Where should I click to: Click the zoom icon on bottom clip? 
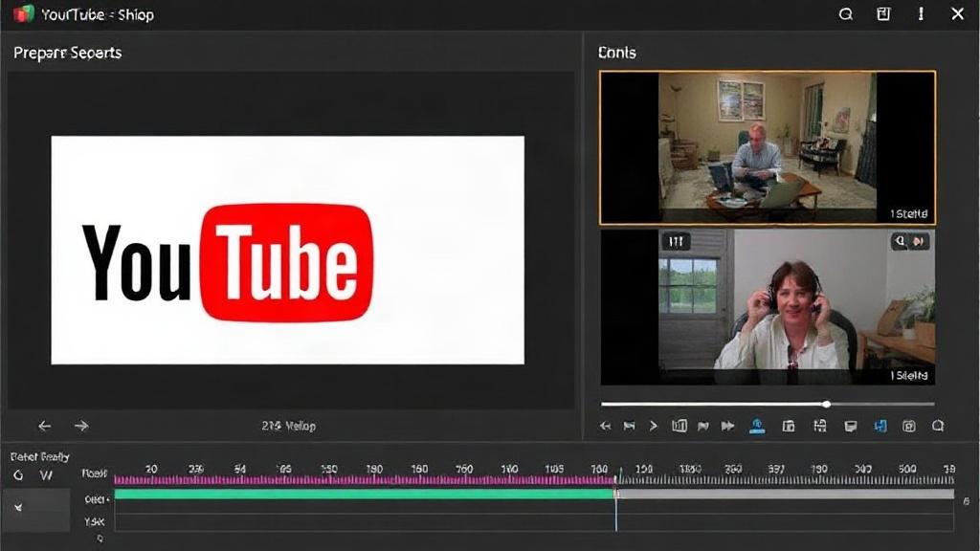pos(901,241)
